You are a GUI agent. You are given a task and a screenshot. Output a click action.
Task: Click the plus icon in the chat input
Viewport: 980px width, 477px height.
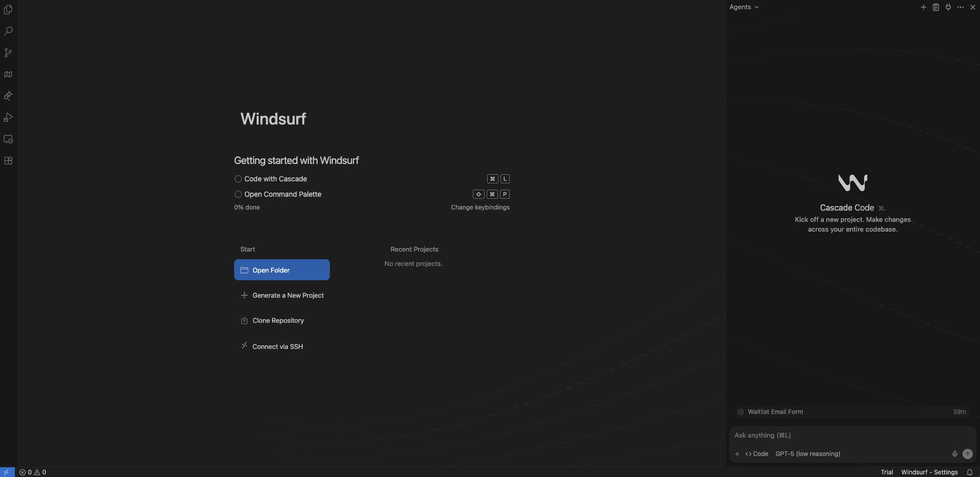tap(737, 454)
